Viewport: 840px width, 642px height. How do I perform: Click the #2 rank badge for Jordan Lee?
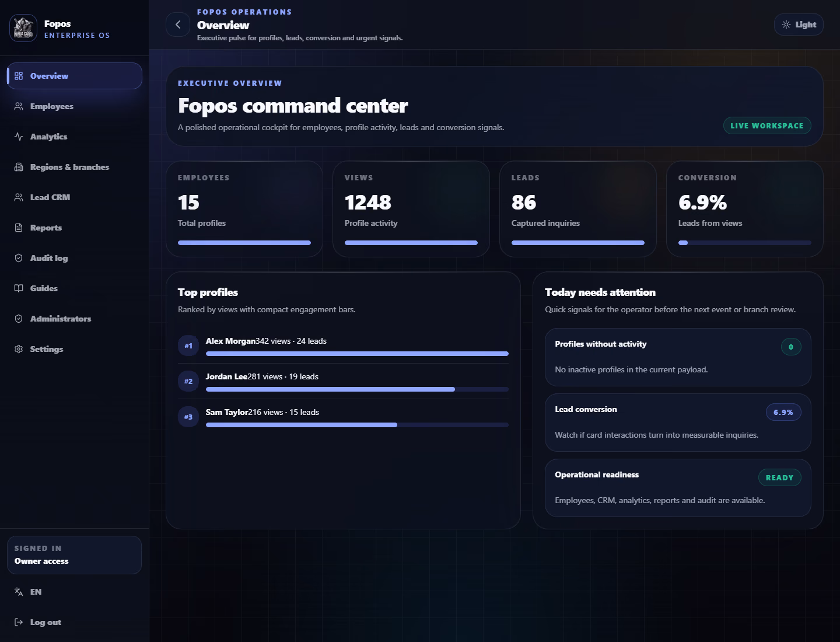tap(188, 381)
